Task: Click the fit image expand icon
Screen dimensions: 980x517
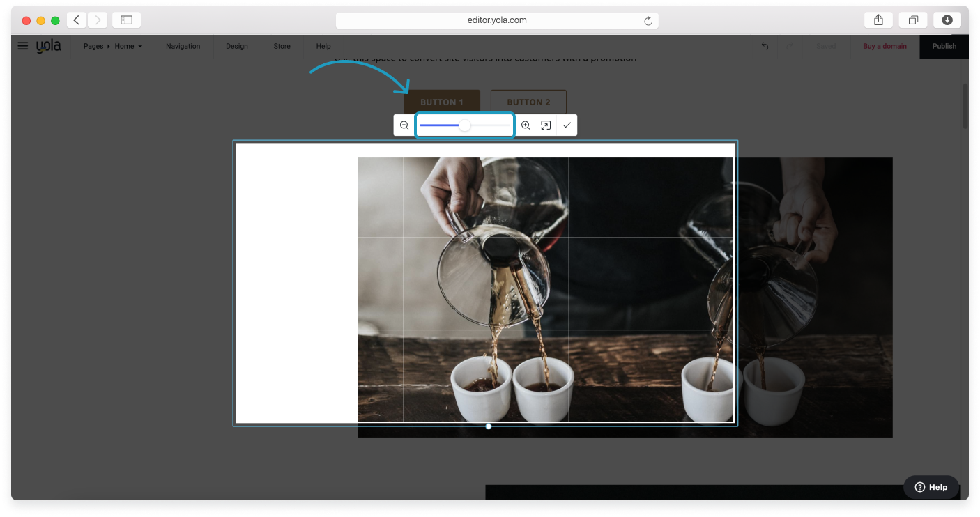Action: (546, 125)
